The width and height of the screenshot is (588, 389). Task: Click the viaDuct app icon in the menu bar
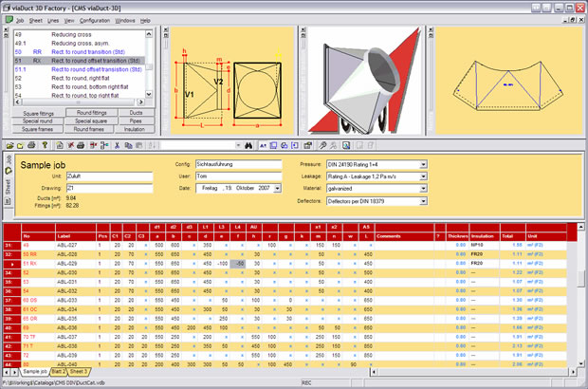9,20
